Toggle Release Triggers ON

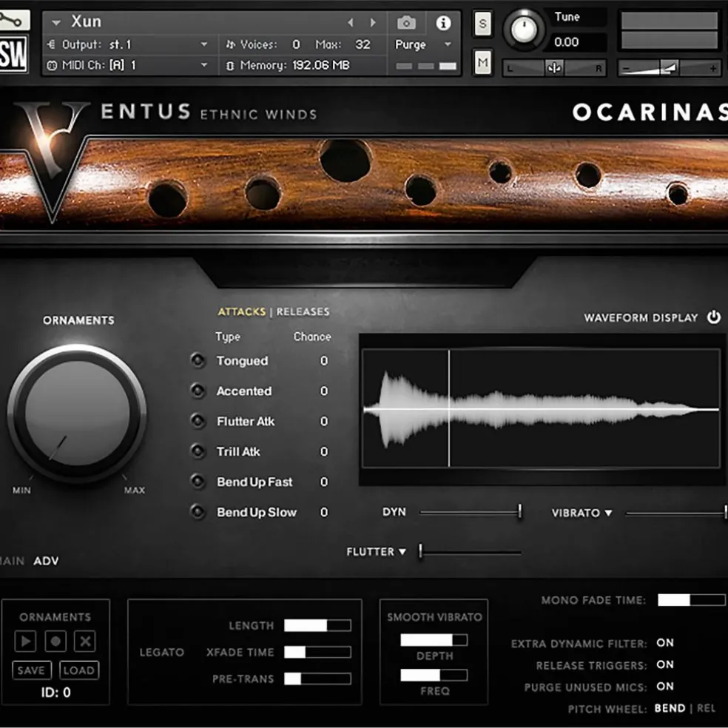665,664
